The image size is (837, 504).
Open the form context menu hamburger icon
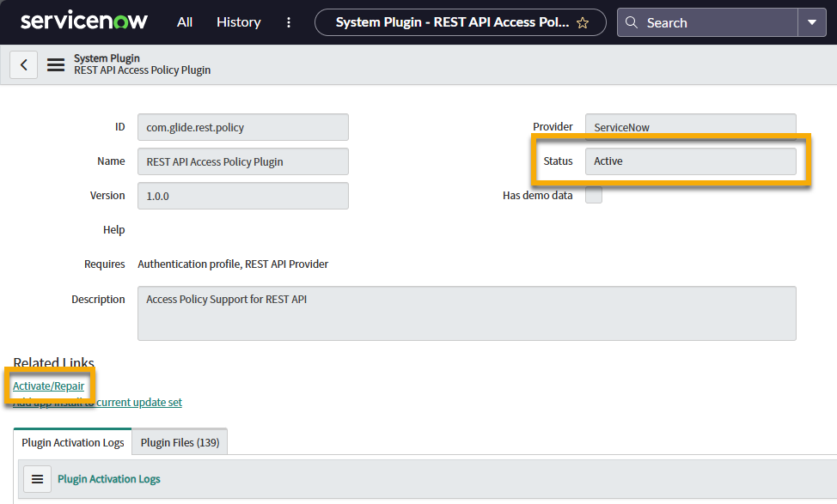[x=54, y=64]
